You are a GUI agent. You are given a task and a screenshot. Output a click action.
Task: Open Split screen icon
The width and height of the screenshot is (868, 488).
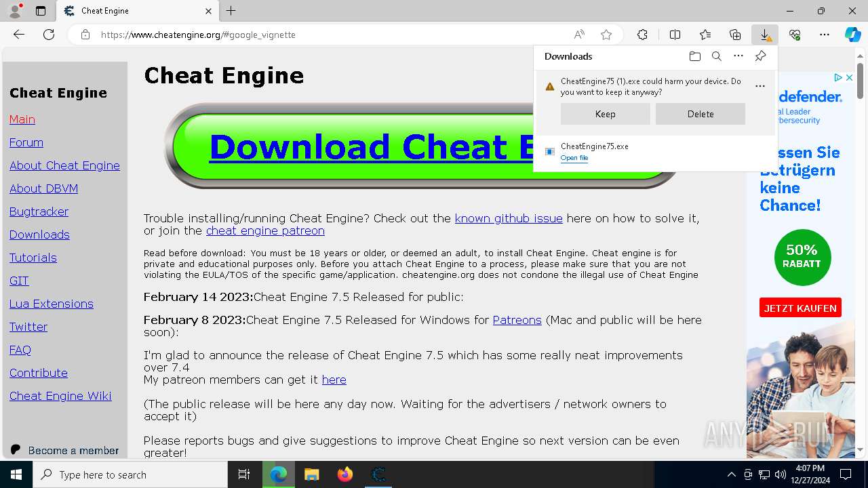click(x=675, y=35)
